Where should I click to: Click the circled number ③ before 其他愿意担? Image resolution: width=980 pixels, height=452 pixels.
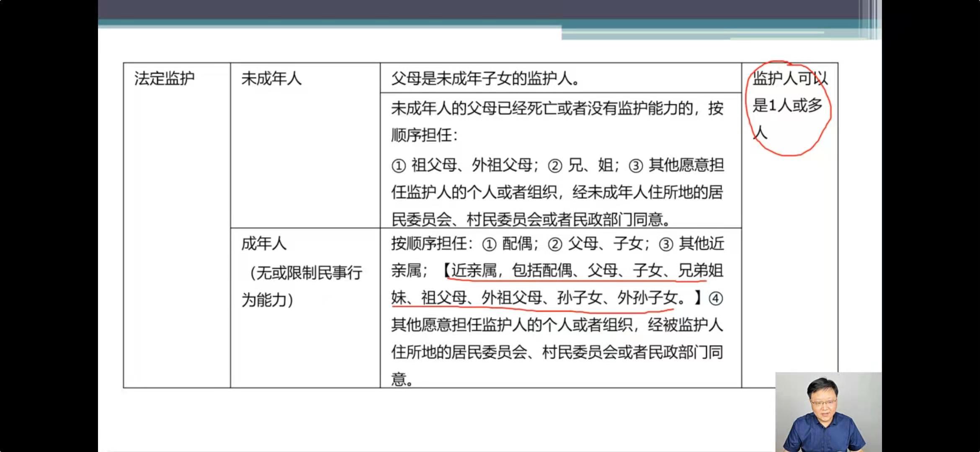(635, 166)
